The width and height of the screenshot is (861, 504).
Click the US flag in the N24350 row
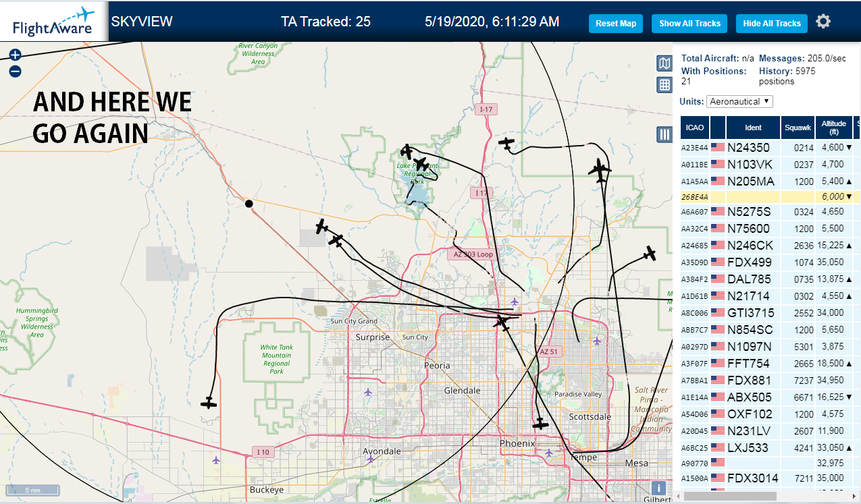(717, 147)
